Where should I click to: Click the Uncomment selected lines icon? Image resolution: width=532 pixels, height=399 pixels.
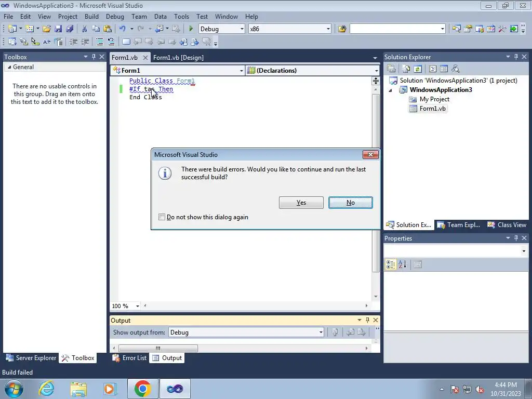pos(111,42)
